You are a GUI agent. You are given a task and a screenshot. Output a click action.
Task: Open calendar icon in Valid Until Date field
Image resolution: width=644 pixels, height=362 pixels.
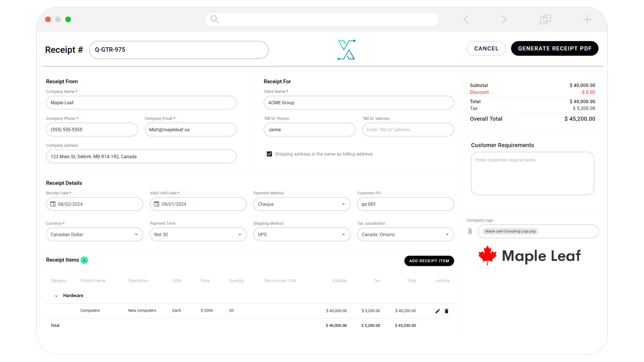coord(157,204)
